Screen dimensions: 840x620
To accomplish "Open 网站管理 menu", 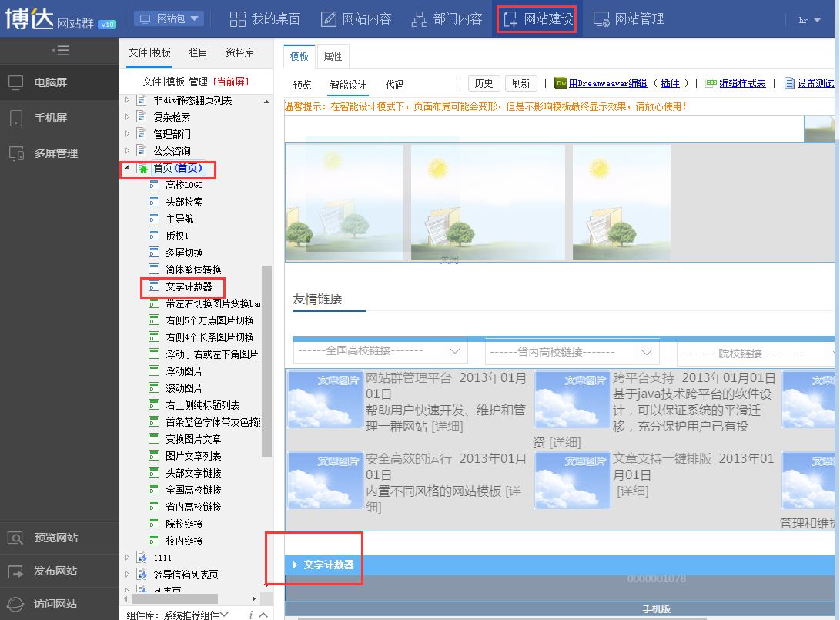I will [x=628, y=19].
